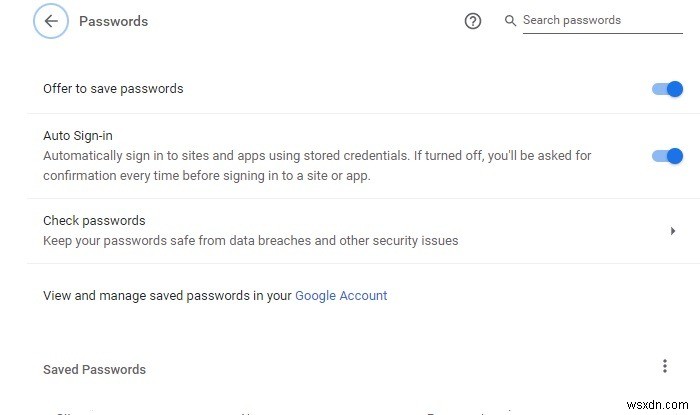This screenshot has height=415, width=700.
Task: Click the Saved Passwords section heading
Action: point(94,370)
